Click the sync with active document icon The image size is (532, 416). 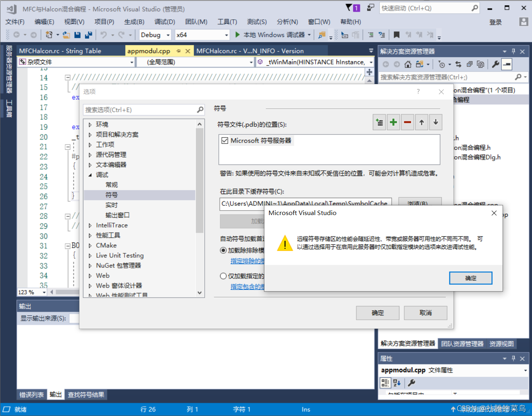[x=458, y=64]
